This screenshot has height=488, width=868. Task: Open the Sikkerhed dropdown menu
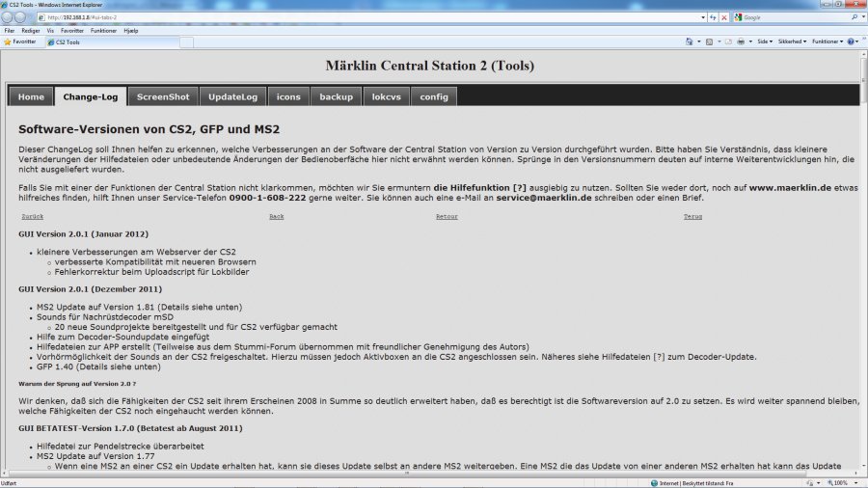click(792, 41)
